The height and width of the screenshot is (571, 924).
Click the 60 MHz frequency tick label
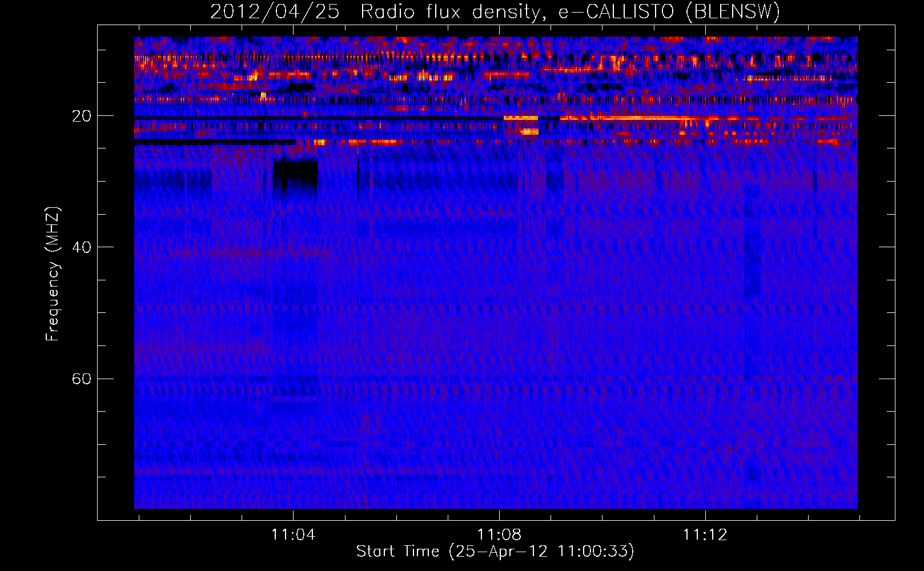coord(81,379)
